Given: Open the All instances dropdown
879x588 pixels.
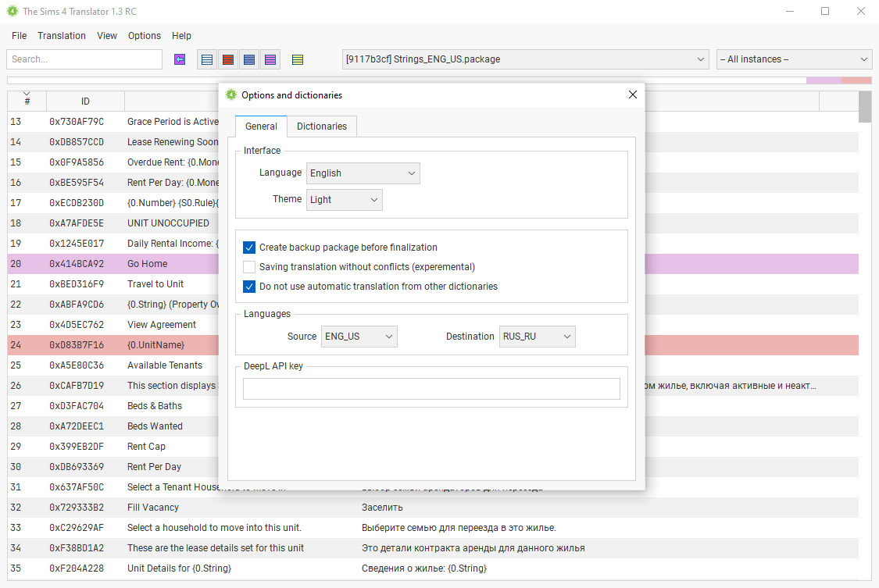Looking at the screenshot, I should (794, 59).
